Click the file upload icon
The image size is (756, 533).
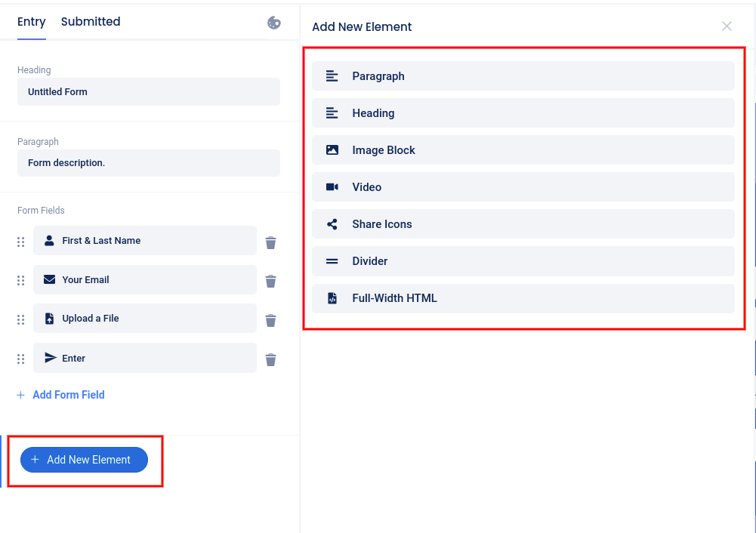point(49,318)
